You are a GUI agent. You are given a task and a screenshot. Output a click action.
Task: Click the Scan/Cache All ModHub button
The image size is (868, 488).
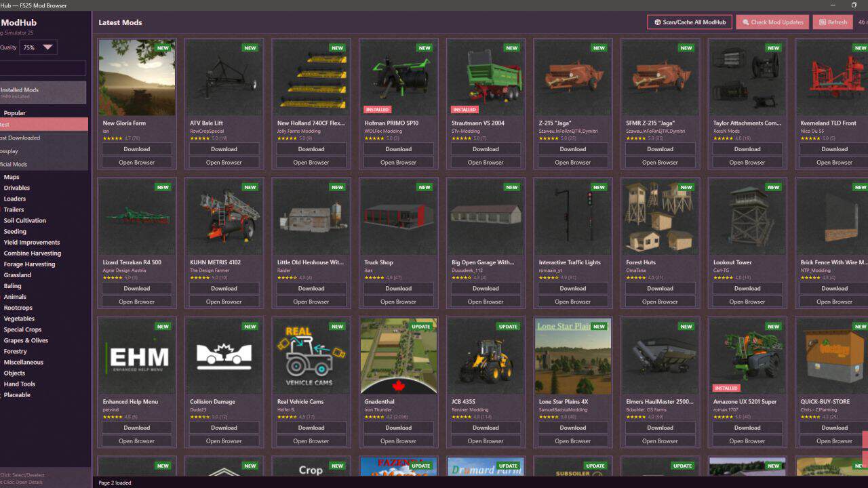[x=690, y=22]
